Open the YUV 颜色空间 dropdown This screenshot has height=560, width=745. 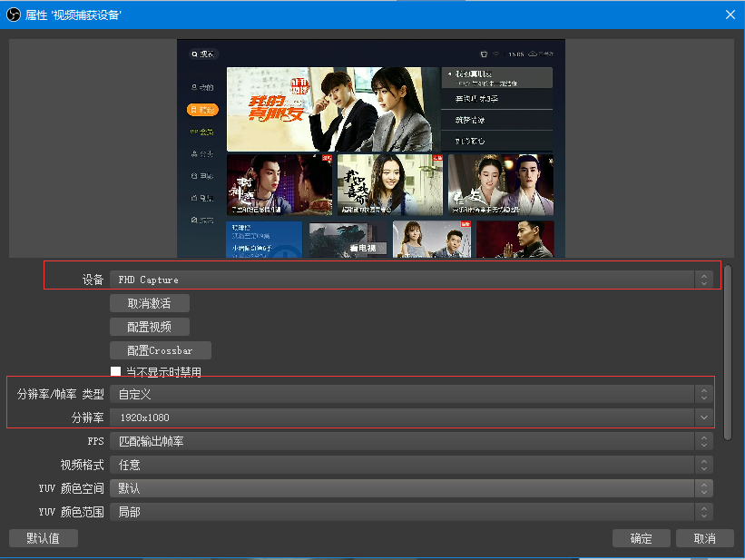[411, 488]
